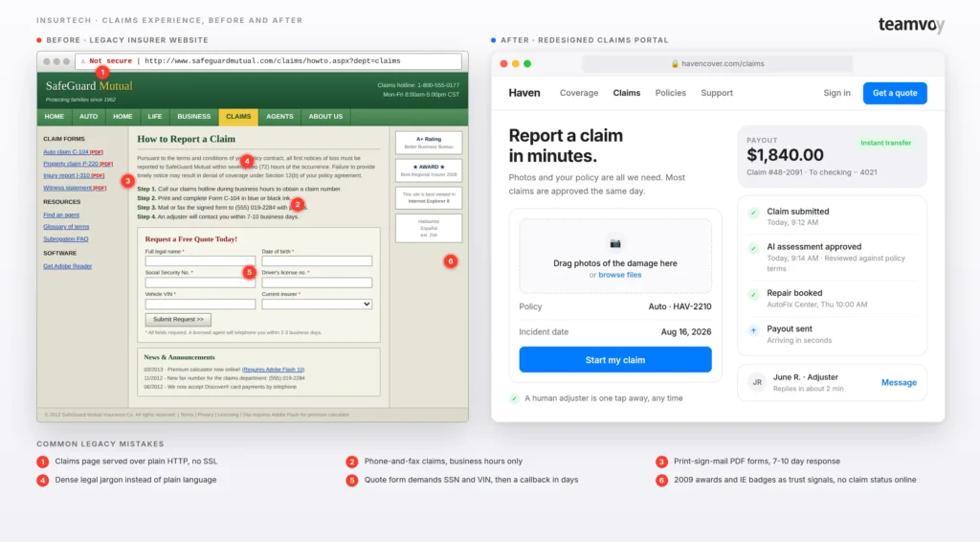Open the BUSINESS tab in SafeGuard nav
The image size is (980, 542).
(x=193, y=116)
